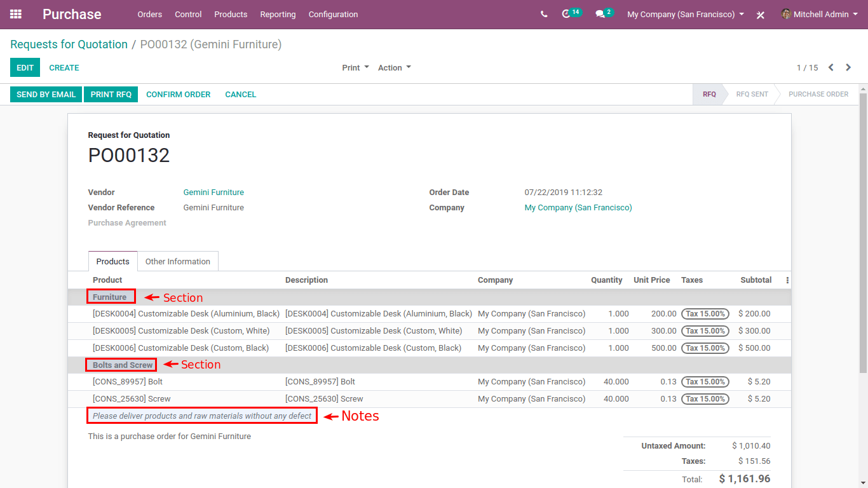Select product [CONS_89957] Bolt
The image size is (868, 488).
coord(128,382)
